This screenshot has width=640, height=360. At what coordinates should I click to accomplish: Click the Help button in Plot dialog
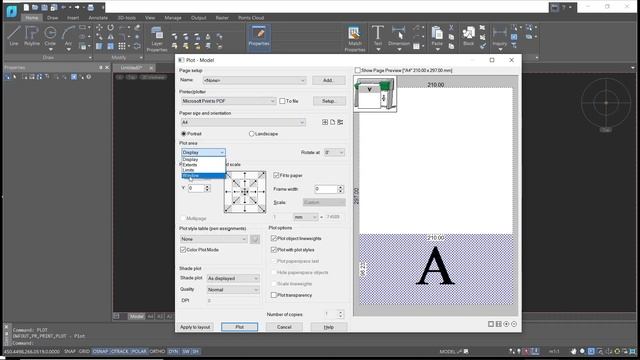[x=329, y=327]
